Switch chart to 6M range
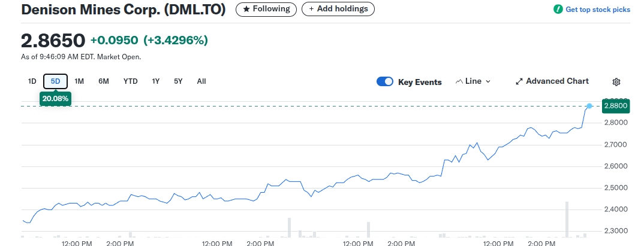644x246 pixels. pos(104,81)
